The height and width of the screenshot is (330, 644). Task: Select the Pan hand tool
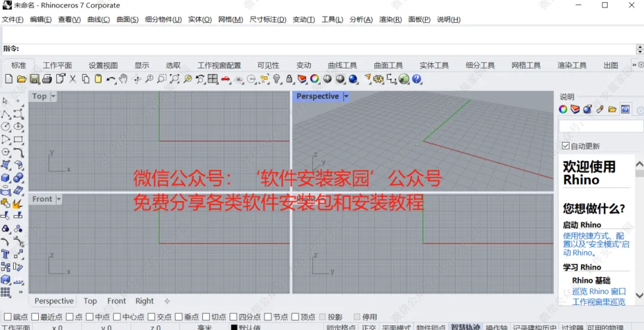pos(123,79)
